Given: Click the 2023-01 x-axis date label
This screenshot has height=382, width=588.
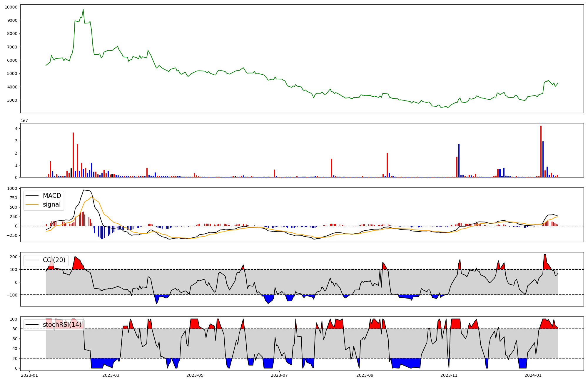Looking at the screenshot, I should [x=29, y=375].
